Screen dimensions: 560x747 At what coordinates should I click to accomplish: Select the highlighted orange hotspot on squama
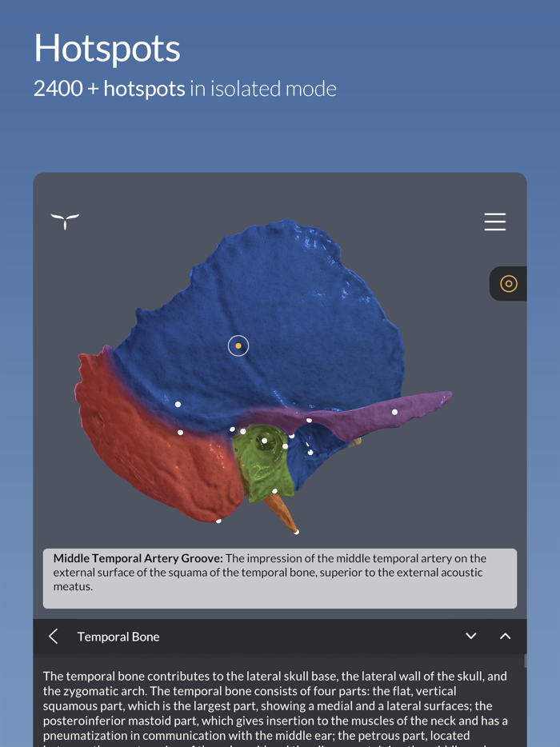tap(238, 346)
